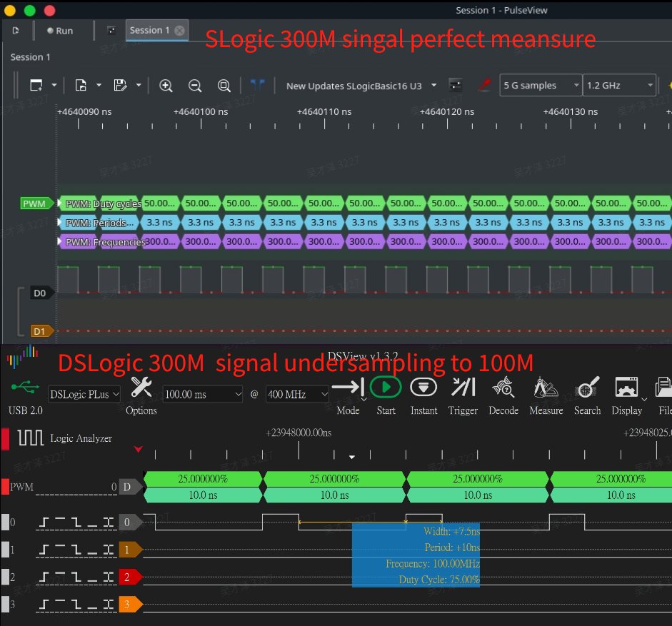This screenshot has height=626, width=672.
Task: Open the Measure panel icon
Action: [546, 387]
